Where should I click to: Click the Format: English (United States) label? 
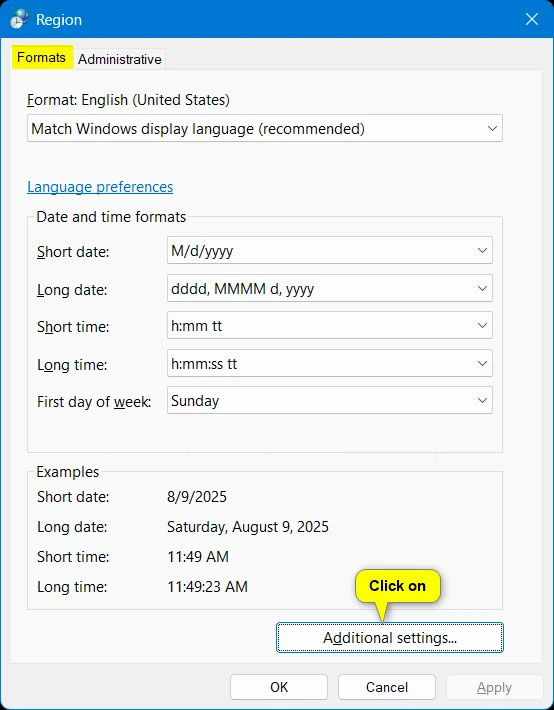[x=128, y=100]
